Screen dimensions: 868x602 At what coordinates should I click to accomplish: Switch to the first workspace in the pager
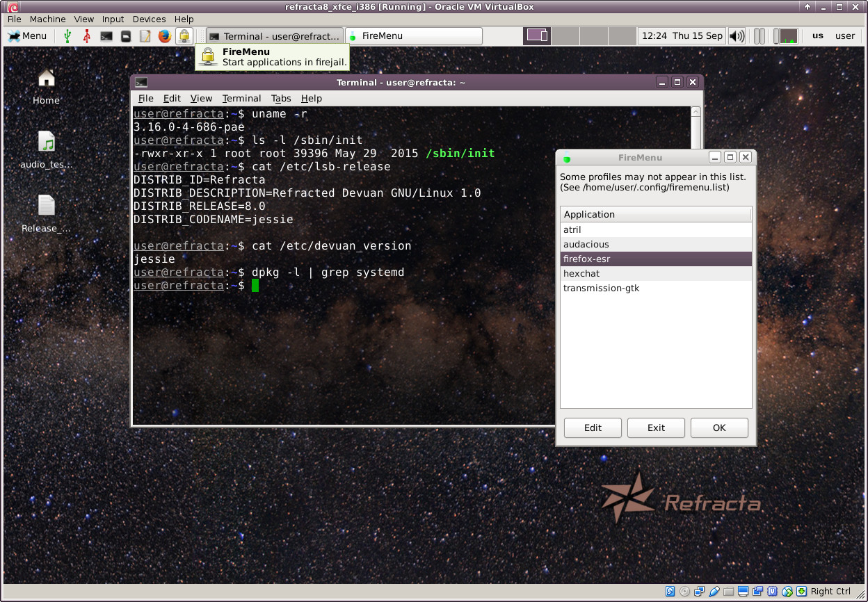[537, 36]
